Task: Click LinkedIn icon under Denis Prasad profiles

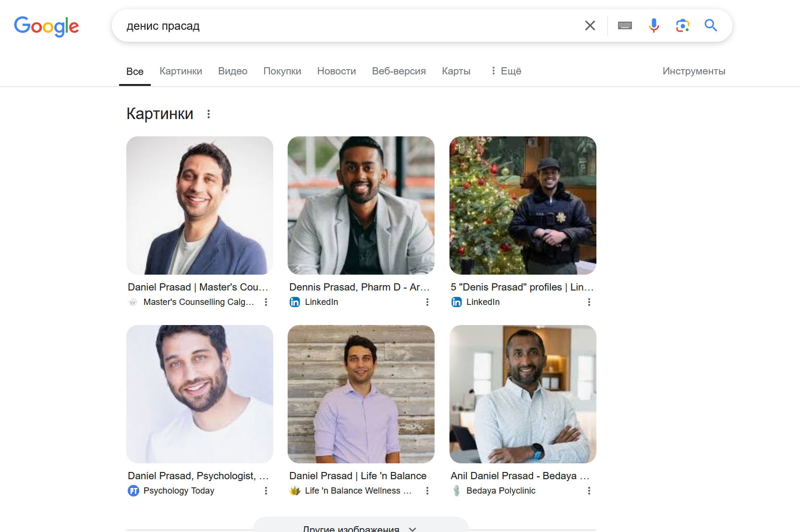Action: coord(456,302)
